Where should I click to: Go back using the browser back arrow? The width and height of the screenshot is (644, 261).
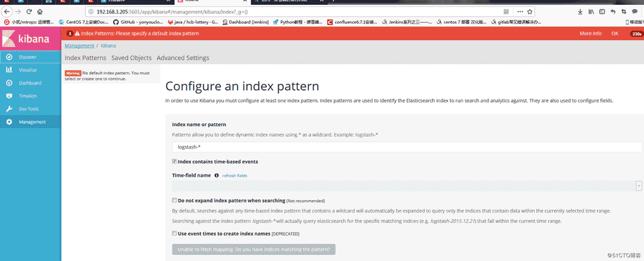point(7,12)
